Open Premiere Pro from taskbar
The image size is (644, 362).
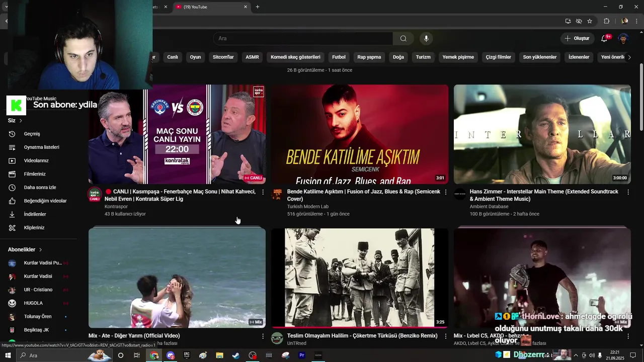click(x=302, y=355)
